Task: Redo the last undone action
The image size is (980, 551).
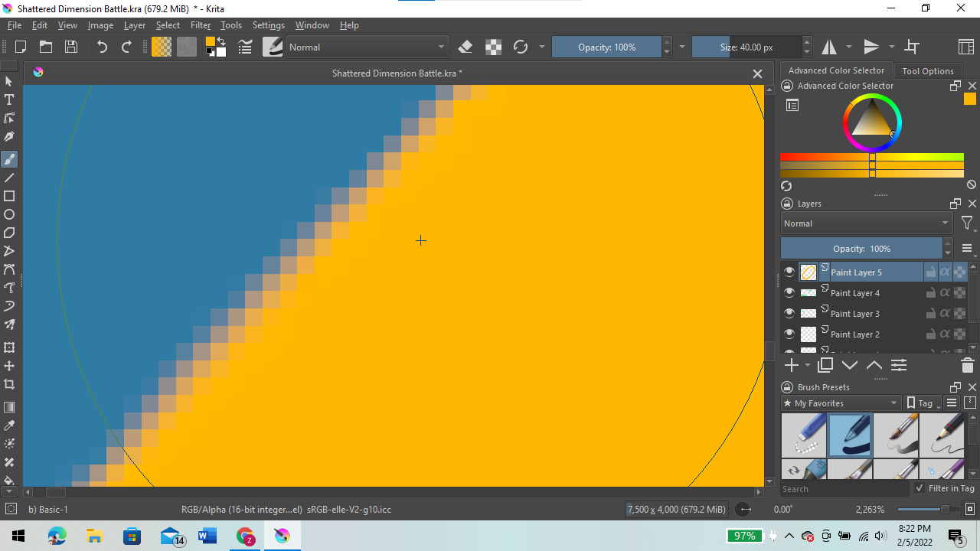Action: [127, 47]
